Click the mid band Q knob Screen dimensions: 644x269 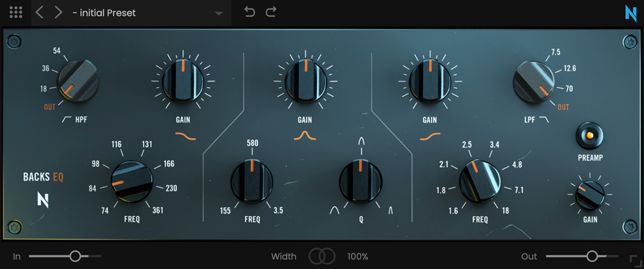[x=361, y=181]
